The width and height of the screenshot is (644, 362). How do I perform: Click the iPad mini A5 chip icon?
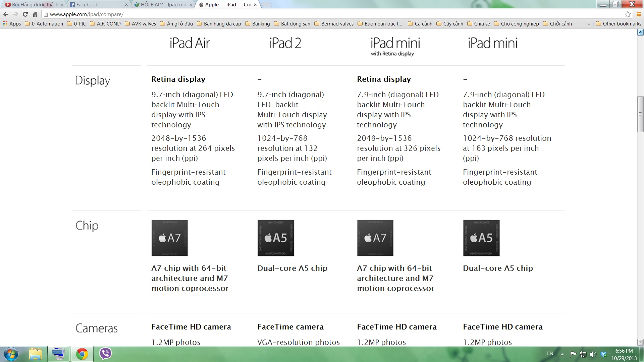pos(481,237)
